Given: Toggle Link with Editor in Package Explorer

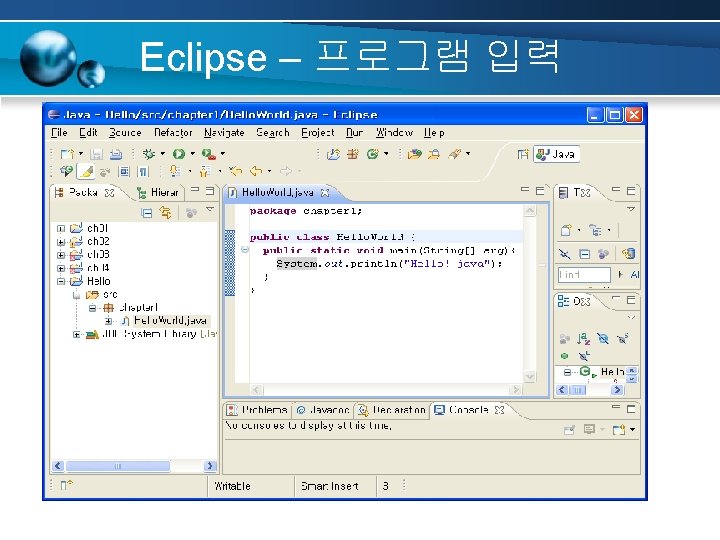Looking at the screenshot, I should [165, 213].
